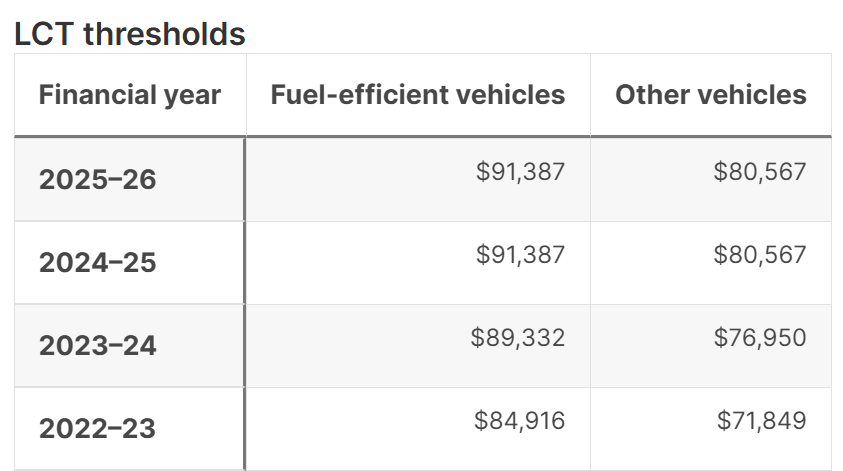This screenshot has width=843, height=471.
Task: Click 2024–25 other vehicles value $80,567
Action: point(760,255)
